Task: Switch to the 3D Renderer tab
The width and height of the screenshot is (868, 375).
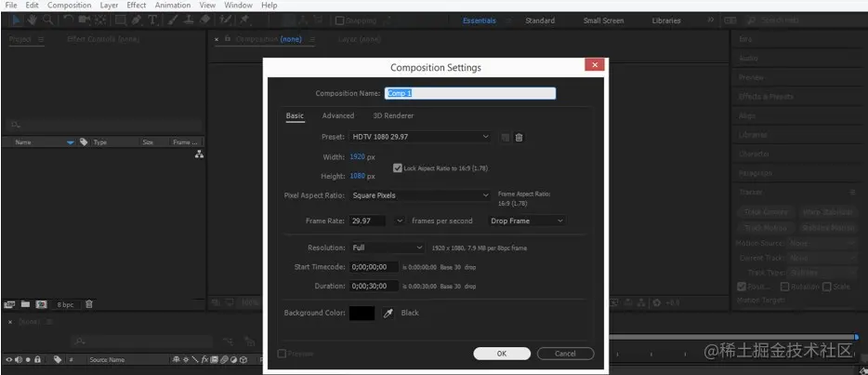Action: (394, 115)
